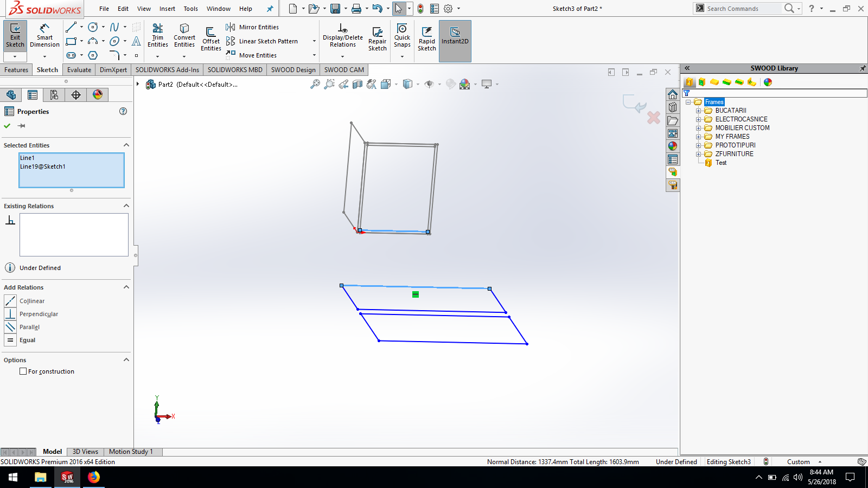The width and height of the screenshot is (868, 488).
Task: Add a Collinear relation
Action: click(x=24, y=301)
